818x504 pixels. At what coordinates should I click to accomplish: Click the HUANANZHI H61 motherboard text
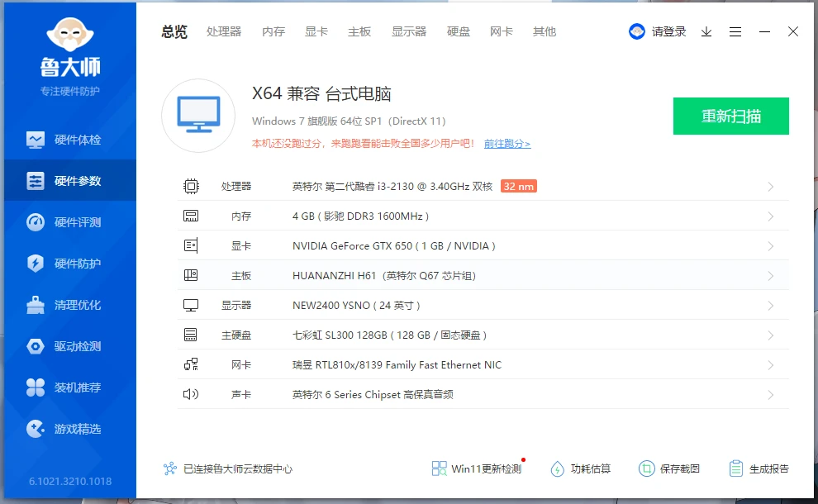(384, 275)
